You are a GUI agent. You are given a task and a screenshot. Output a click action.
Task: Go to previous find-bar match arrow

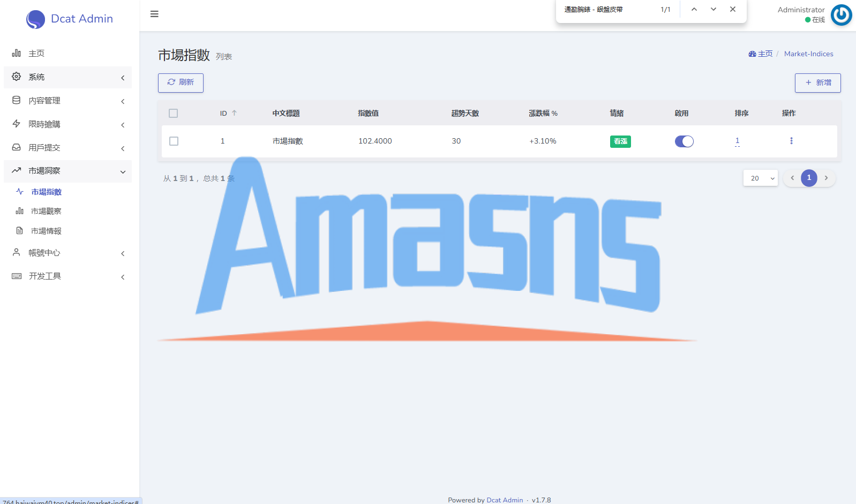694,9
